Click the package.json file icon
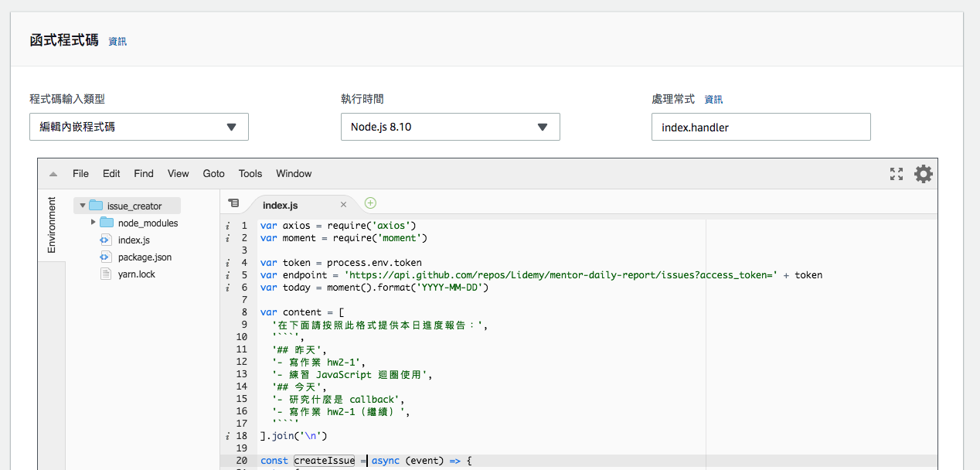980x470 pixels. [106, 257]
